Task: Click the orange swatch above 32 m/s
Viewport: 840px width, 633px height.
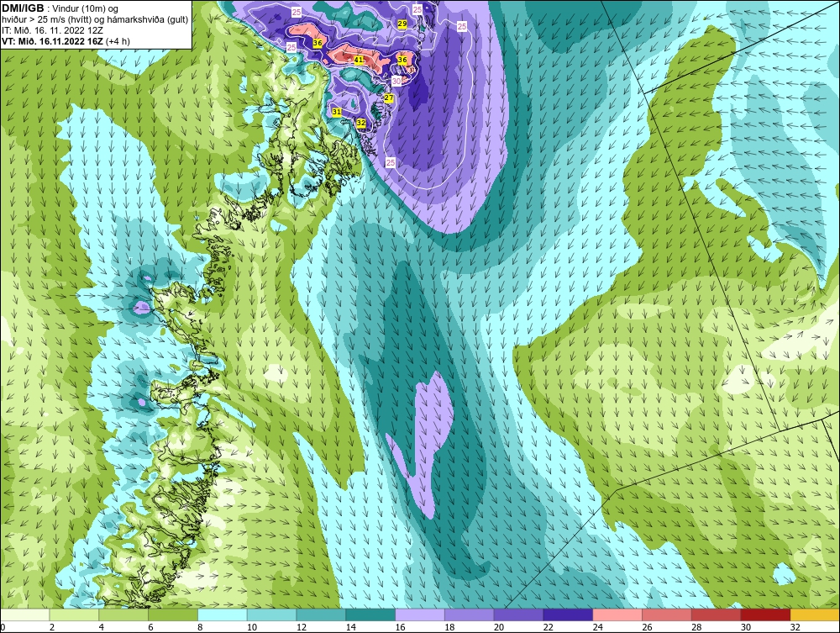Action: 814,615
